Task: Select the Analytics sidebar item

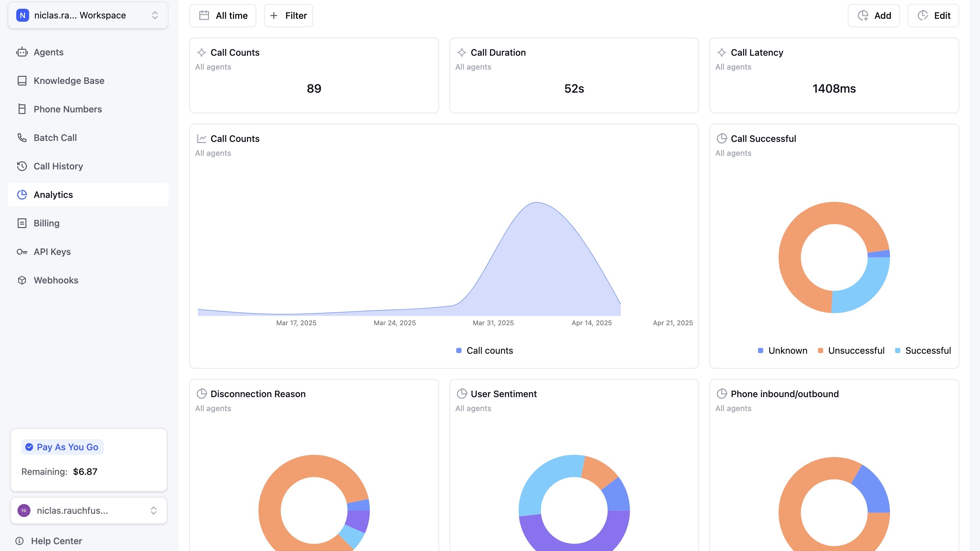Action: 53,195
